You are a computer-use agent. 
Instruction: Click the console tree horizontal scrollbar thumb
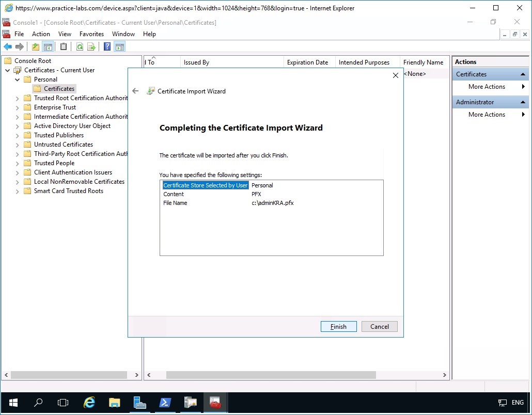[x=69, y=375]
